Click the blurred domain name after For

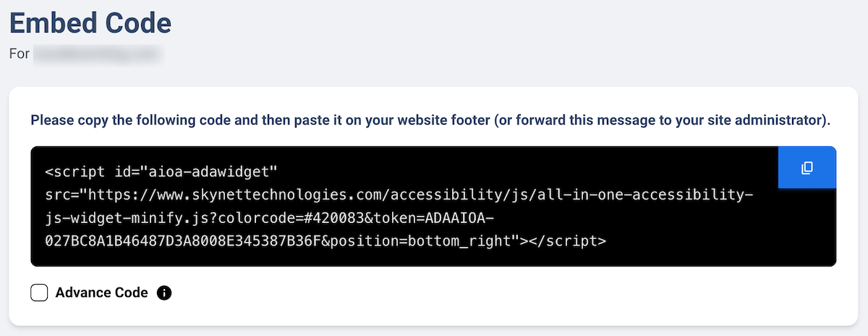click(97, 54)
